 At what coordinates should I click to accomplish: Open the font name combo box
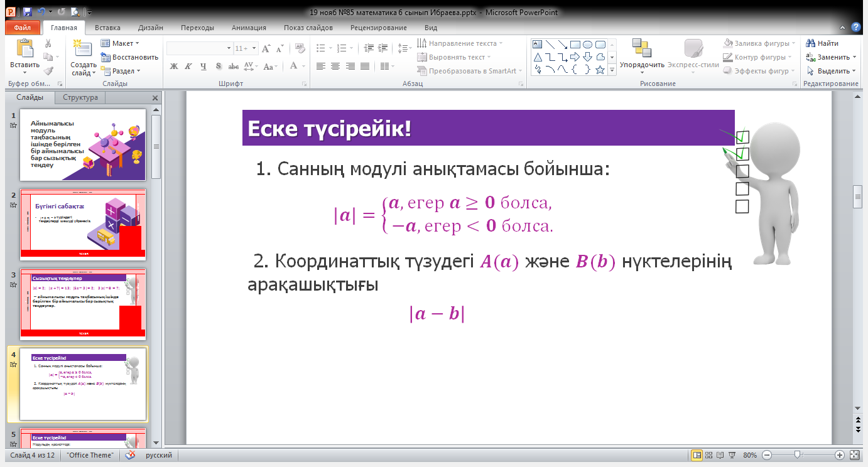199,48
